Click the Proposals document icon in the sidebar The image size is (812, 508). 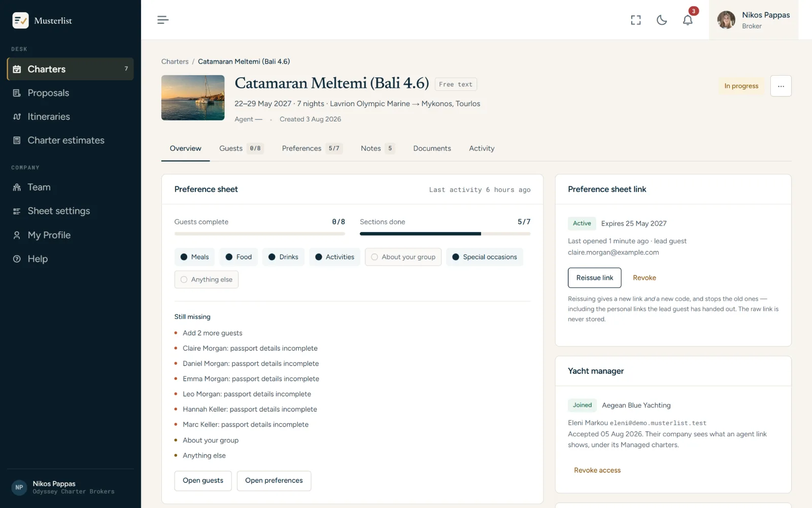click(17, 93)
